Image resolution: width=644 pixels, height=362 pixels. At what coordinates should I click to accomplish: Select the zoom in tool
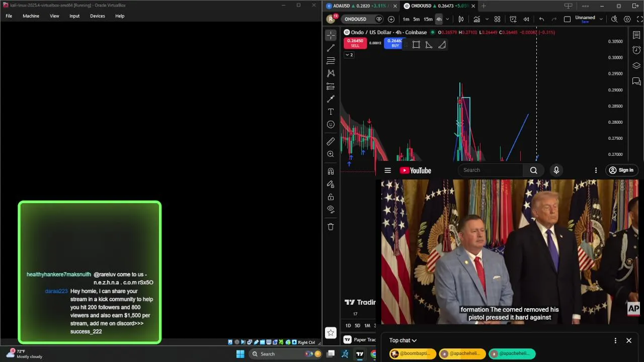click(331, 154)
